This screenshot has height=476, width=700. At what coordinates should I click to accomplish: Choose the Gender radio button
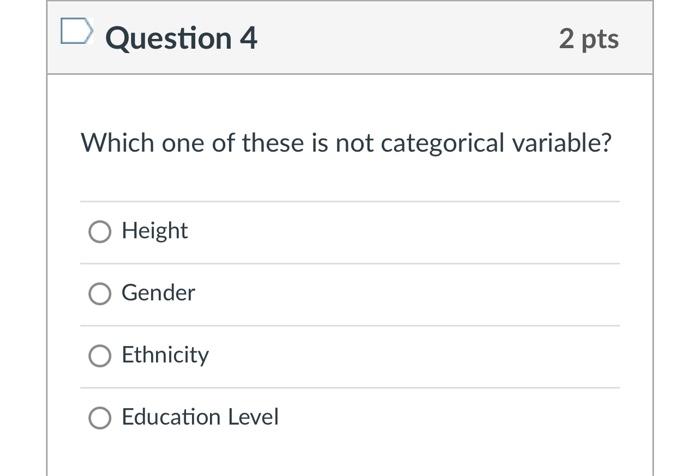click(x=100, y=294)
